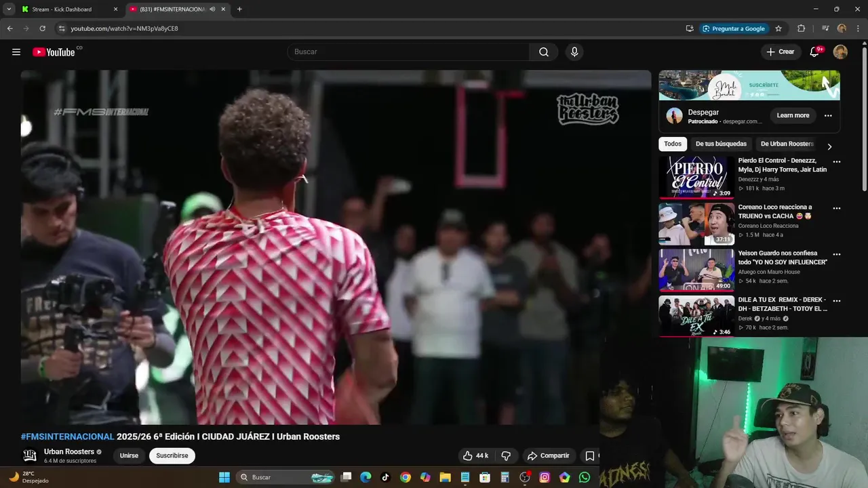Open more options for Despegar ad
The height and width of the screenshot is (488, 868).
click(x=828, y=116)
